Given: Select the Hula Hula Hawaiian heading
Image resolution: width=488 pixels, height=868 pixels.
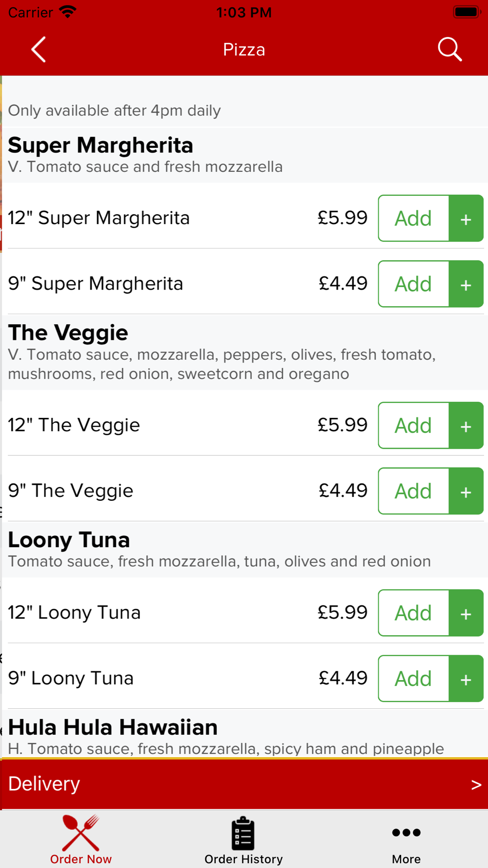Looking at the screenshot, I should [x=113, y=727].
